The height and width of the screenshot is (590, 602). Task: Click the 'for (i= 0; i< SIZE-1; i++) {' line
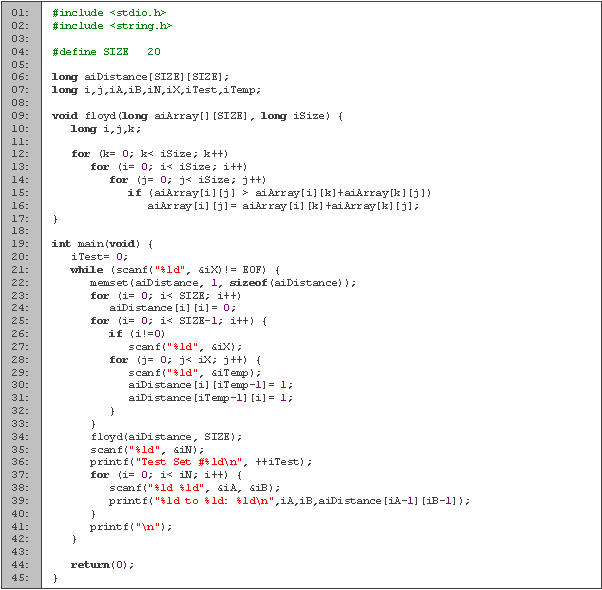[179, 321]
